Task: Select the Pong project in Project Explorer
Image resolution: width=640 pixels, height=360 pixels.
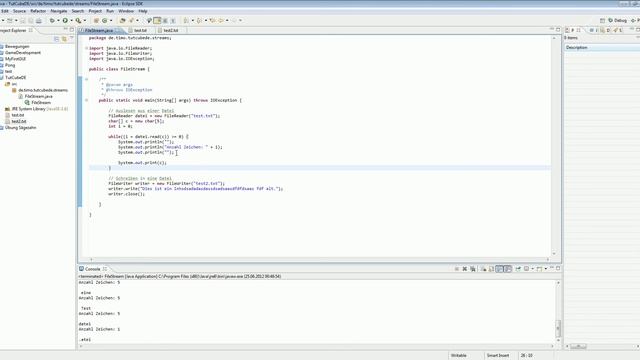Action: pos(10,65)
